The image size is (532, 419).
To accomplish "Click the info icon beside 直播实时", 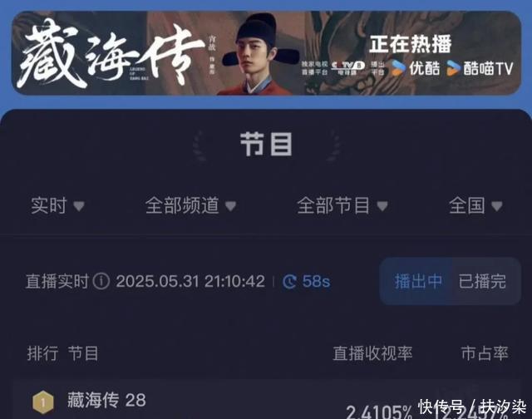I will pos(101,281).
